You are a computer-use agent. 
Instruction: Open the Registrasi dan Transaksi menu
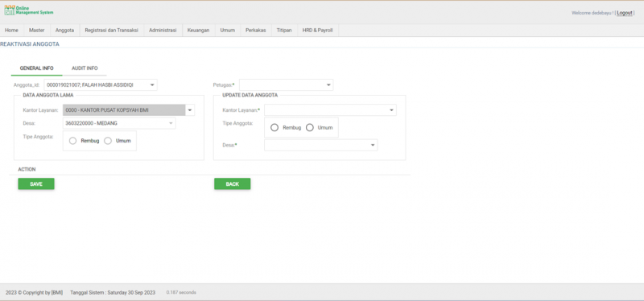[x=111, y=31]
